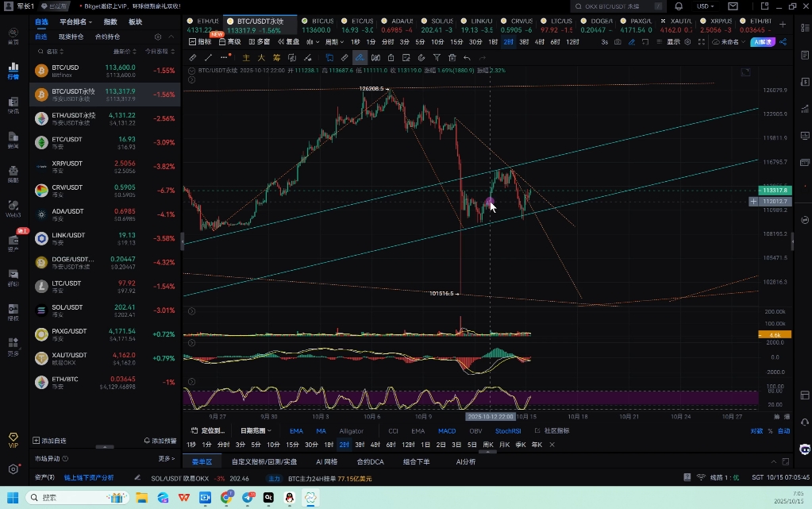Open the AI分析 tab at the bottom
The image size is (812, 509).
tap(465, 461)
